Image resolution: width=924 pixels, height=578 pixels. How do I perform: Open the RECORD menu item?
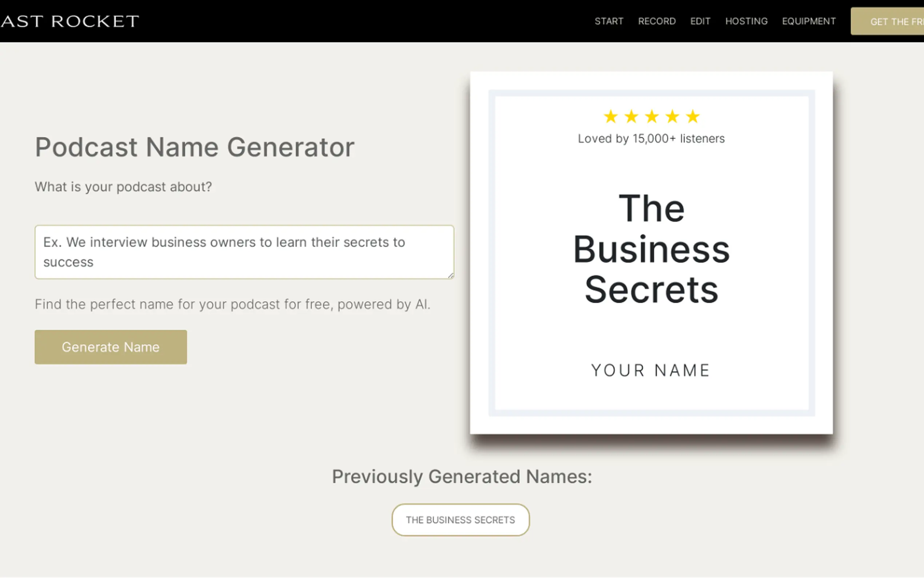(x=657, y=21)
